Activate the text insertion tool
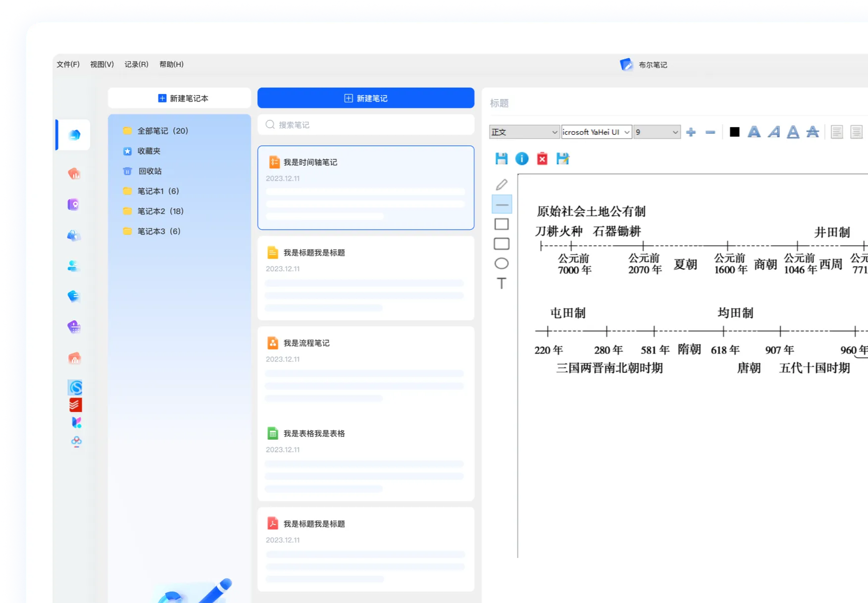Screen dimensions: 868x603 tap(502, 283)
